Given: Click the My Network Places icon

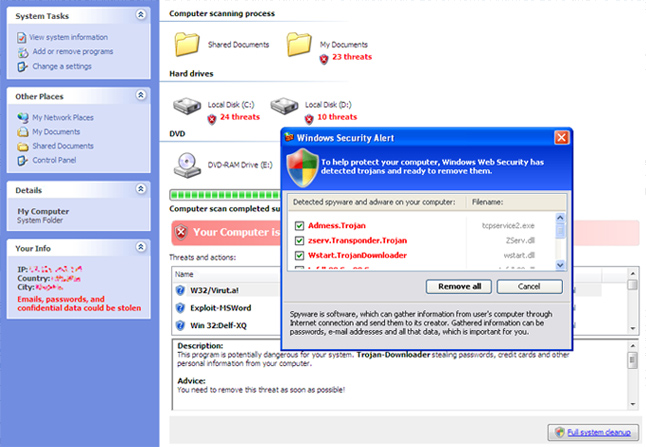Looking at the screenshot, I should click(x=23, y=118).
